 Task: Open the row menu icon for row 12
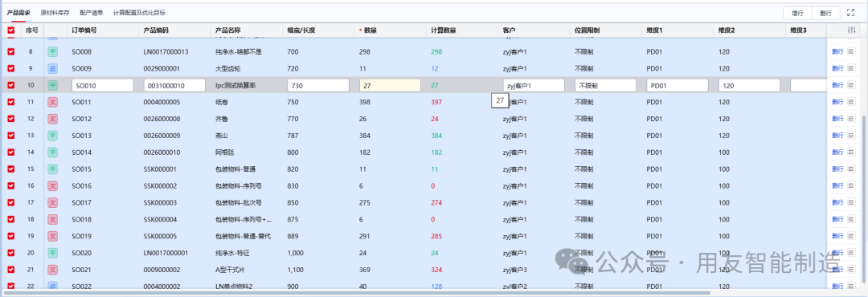click(x=851, y=119)
